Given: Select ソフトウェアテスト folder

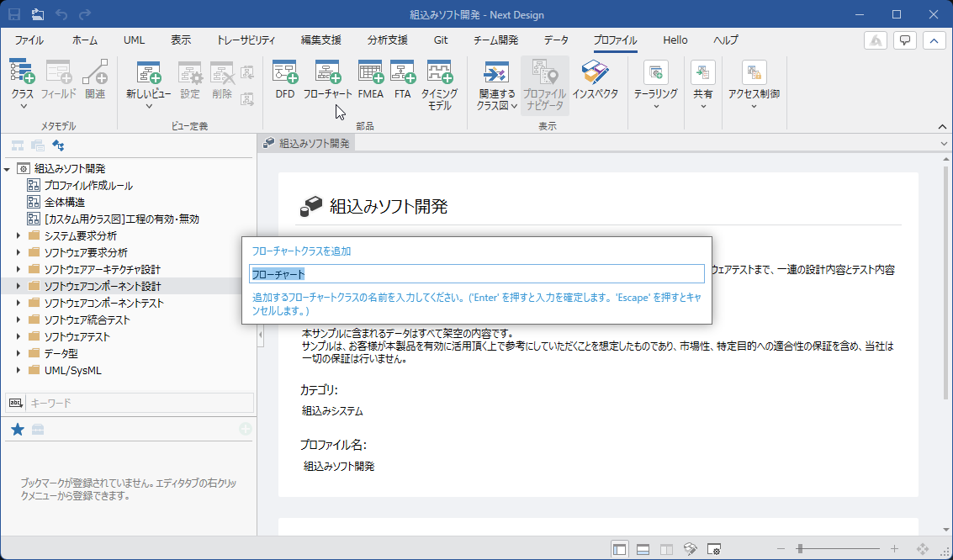Looking at the screenshot, I should (x=77, y=336).
